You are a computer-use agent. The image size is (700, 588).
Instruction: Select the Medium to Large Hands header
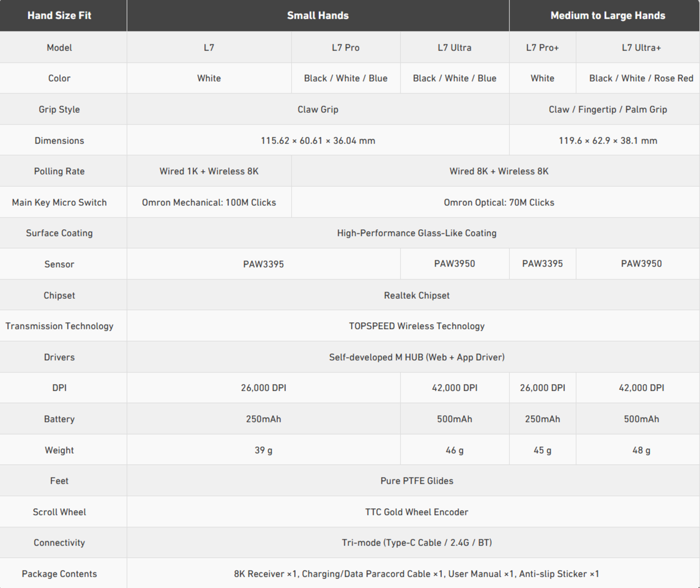607,15
